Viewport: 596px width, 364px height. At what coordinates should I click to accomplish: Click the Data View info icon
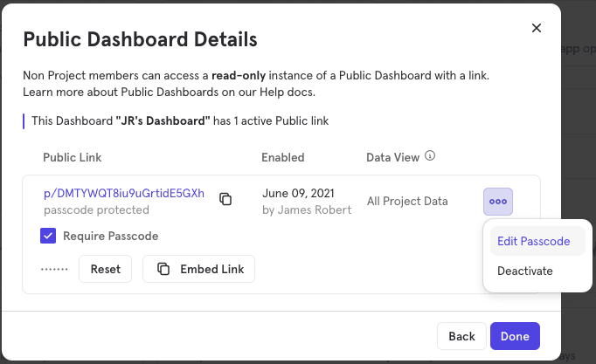(x=430, y=157)
